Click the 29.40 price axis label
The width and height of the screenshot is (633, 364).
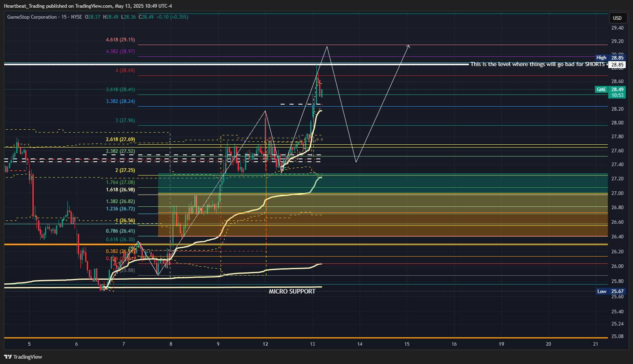617,28
